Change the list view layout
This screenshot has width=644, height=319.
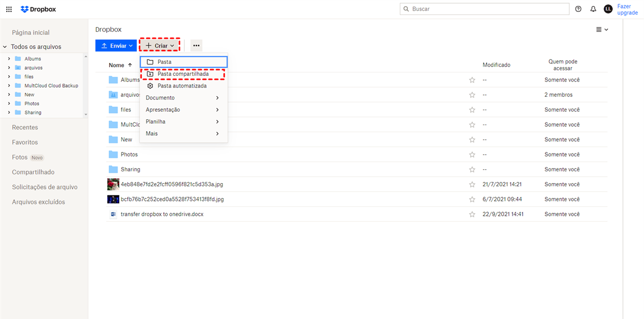pos(602,30)
